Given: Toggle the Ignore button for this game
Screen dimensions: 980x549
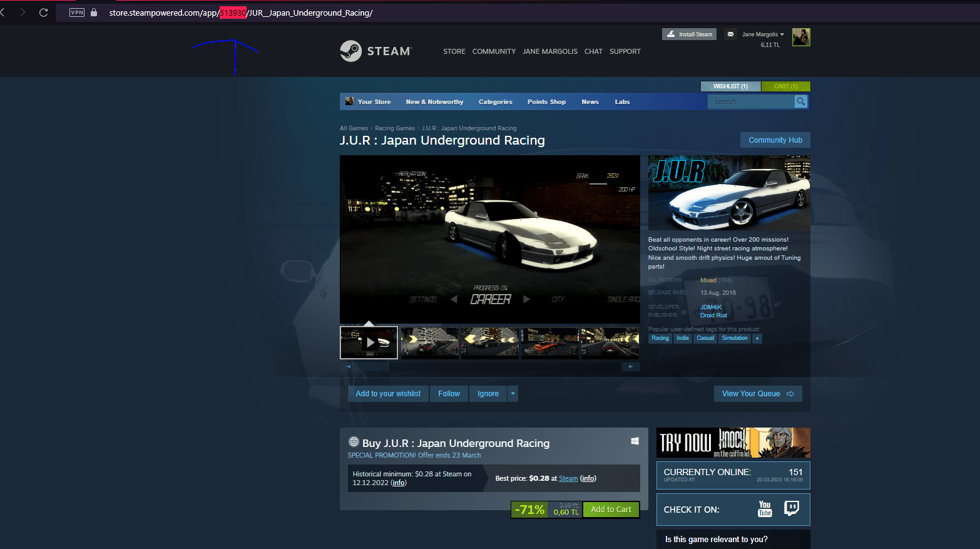Looking at the screenshot, I should (x=488, y=394).
